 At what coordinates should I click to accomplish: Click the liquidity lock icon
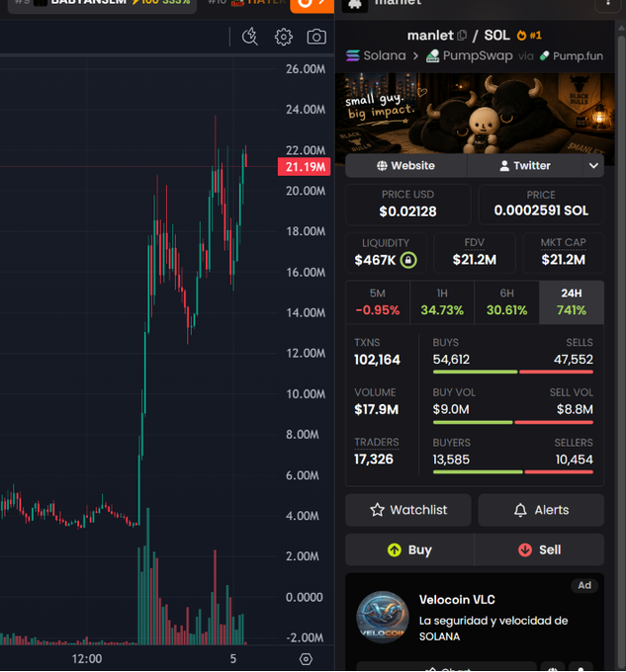[x=408, y=260]
